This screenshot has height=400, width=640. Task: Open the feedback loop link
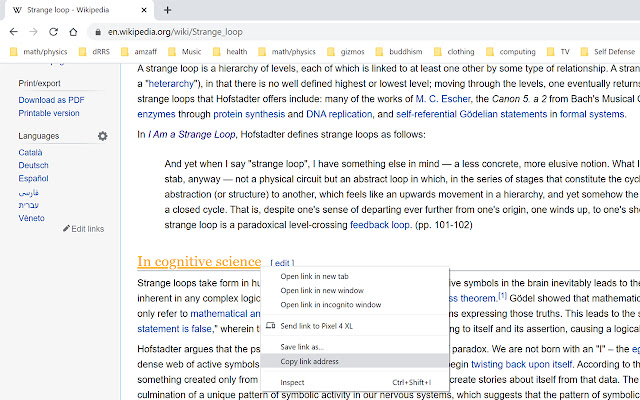(x=380, y=225)
